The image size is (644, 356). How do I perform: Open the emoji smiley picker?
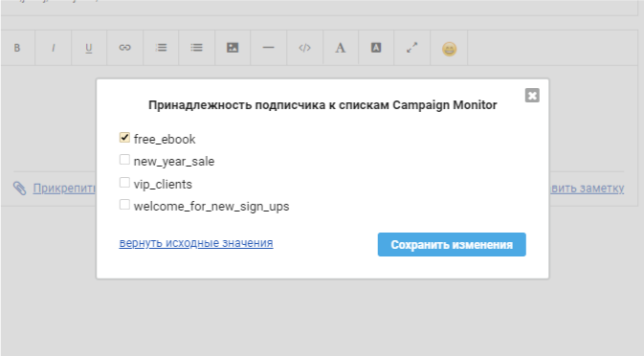point(449,49)
